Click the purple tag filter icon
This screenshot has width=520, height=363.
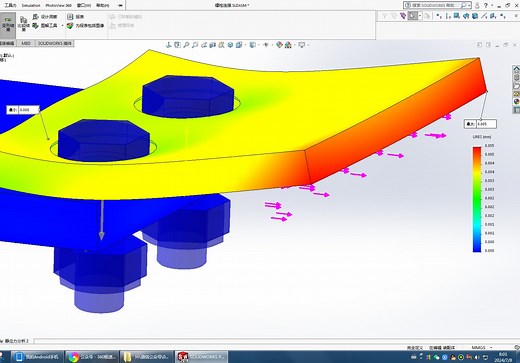coord(403,16)
